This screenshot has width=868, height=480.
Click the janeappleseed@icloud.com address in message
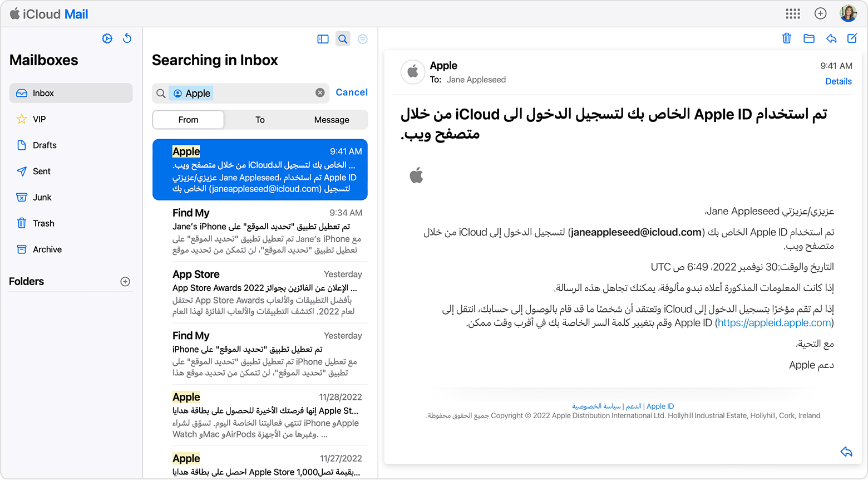point(636,232)
